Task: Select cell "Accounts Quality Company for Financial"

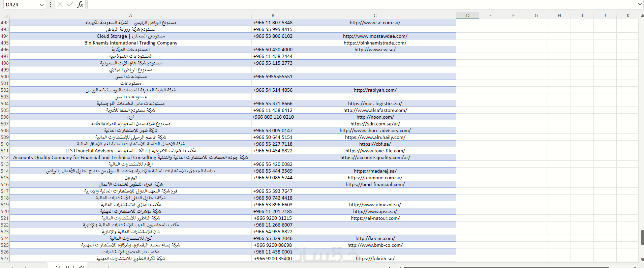Action: (x=130, y=157)
